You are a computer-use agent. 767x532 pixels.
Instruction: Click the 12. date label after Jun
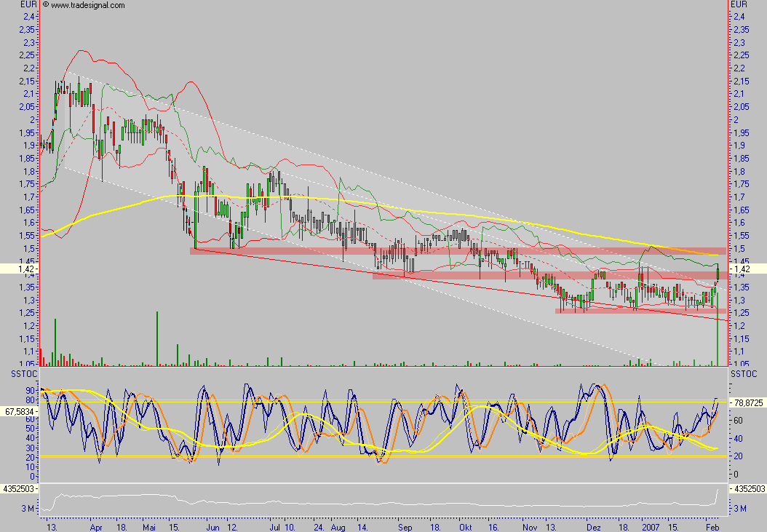(x=232, y=527)
